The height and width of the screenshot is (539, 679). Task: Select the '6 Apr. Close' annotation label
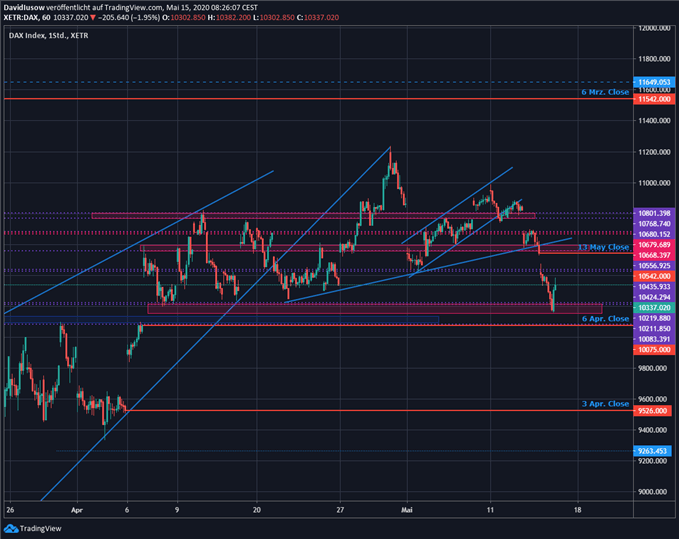click(x=605, y=319)
